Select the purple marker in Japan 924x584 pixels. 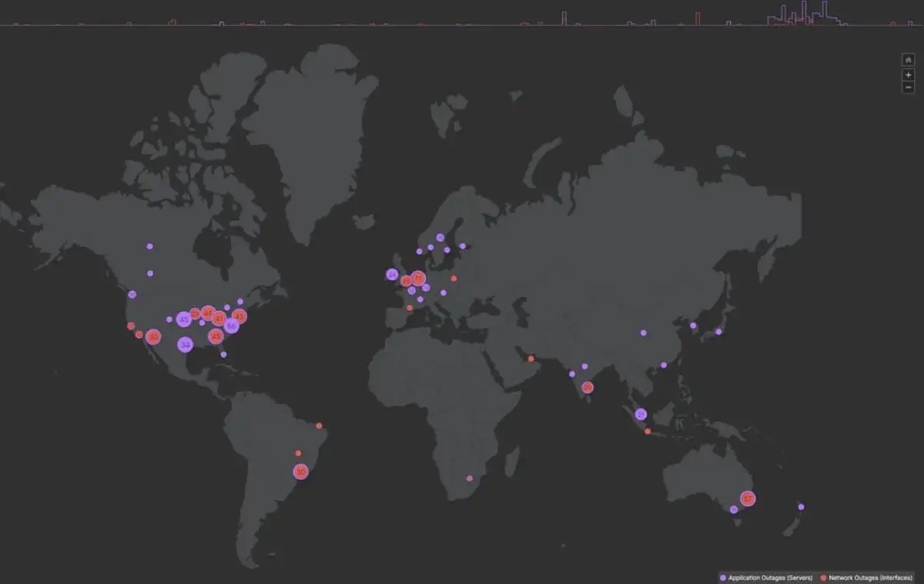tap(718, 331)
